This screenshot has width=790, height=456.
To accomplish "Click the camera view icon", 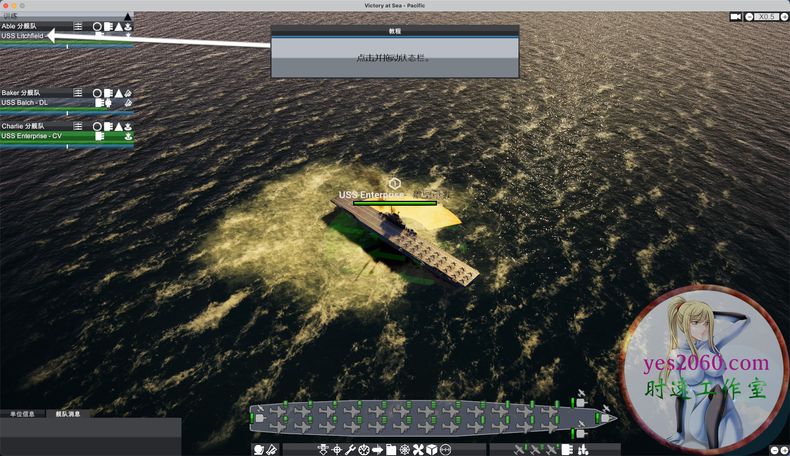I will point(736,16).
